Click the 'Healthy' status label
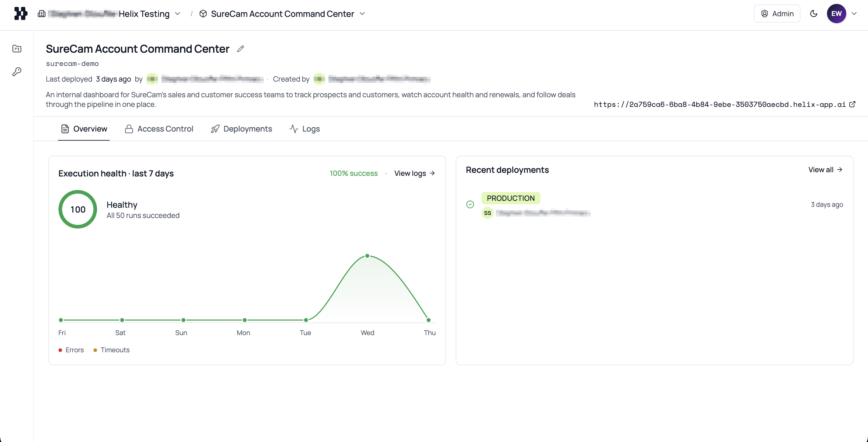 click(122, 205)
